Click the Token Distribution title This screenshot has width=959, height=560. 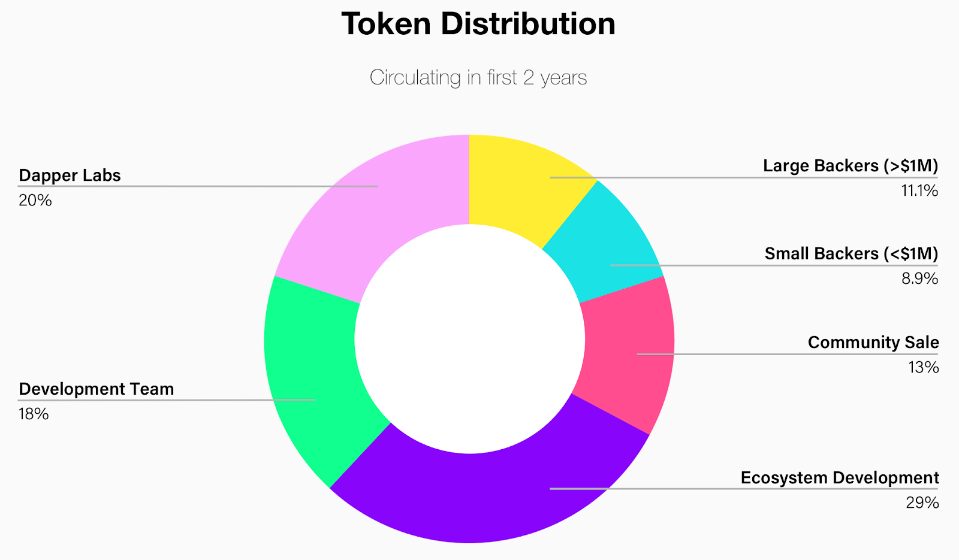click(x=478, y=25)
